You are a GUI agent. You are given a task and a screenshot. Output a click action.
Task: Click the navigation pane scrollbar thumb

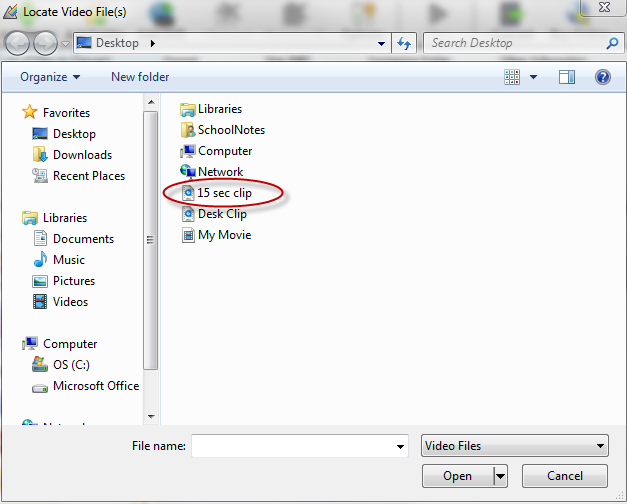click(x=150, y=240)
